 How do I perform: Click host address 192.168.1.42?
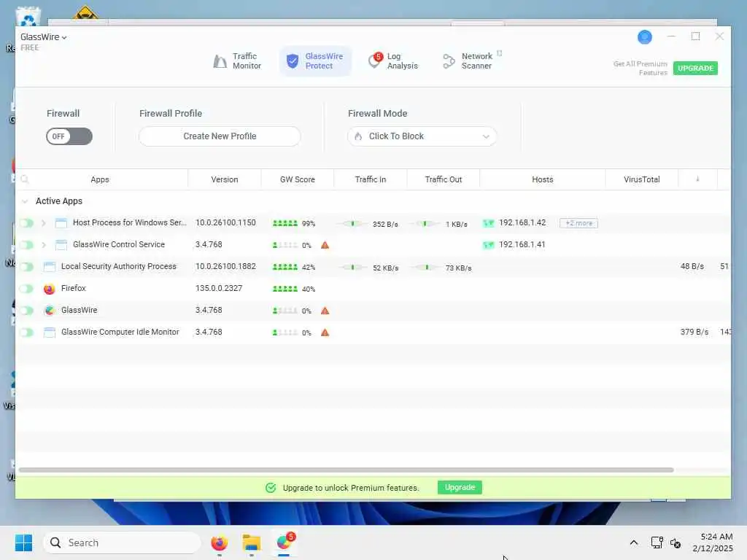(522, 222)
